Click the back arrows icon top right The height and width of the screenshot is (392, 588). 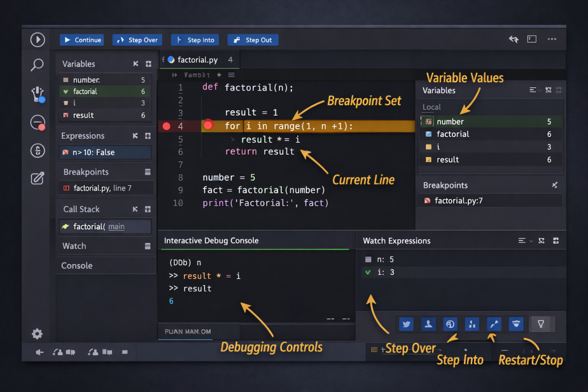[x=514, y=39]
